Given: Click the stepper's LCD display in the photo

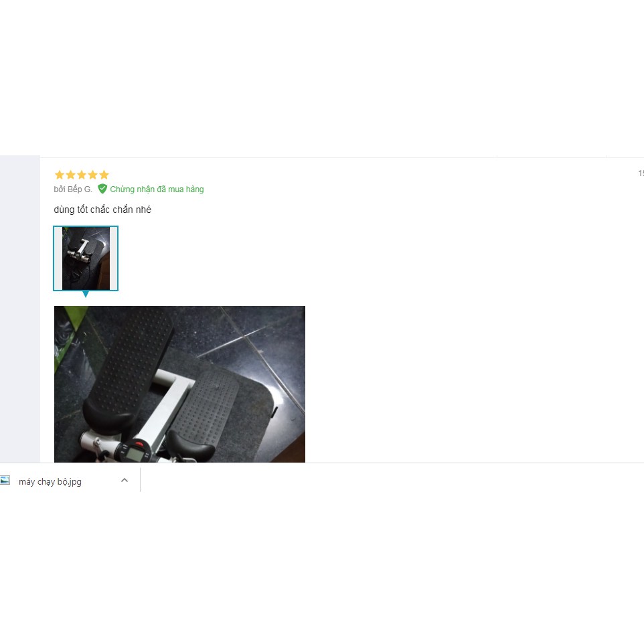Looking at the screenshot, I should 135,454.
